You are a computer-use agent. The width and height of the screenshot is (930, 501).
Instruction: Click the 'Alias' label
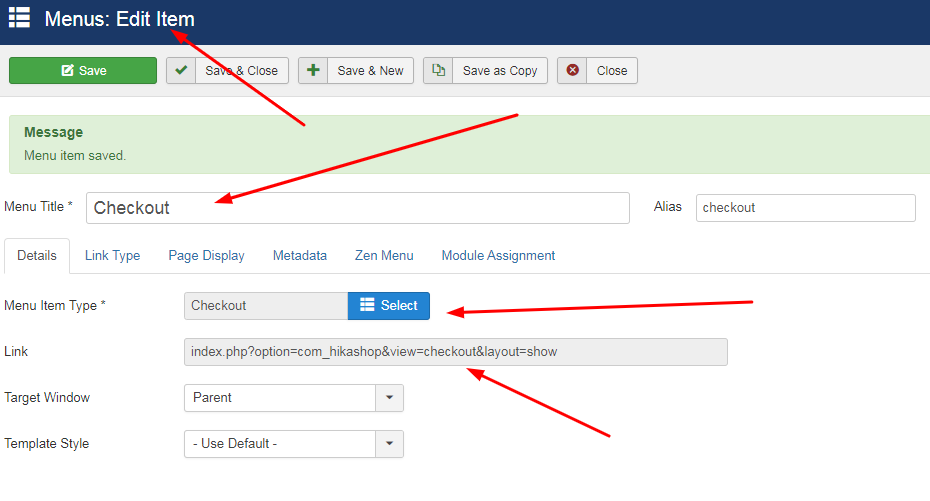pyautogui.click(x=668, y=207)
